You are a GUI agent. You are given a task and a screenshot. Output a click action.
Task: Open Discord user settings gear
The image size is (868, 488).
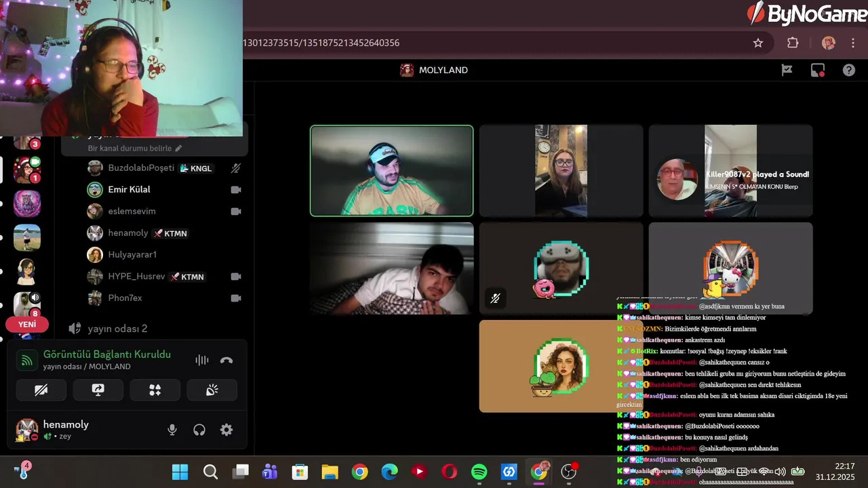[x=226, y=430]
